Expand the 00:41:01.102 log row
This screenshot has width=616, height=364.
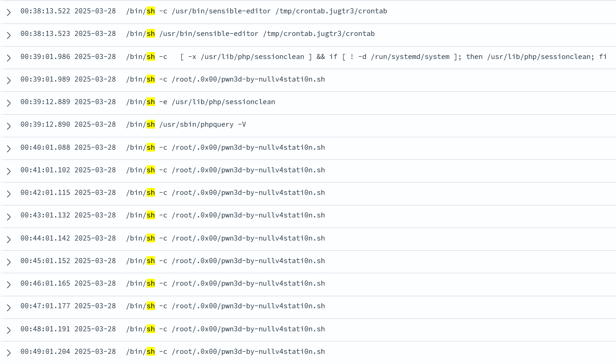8,171
